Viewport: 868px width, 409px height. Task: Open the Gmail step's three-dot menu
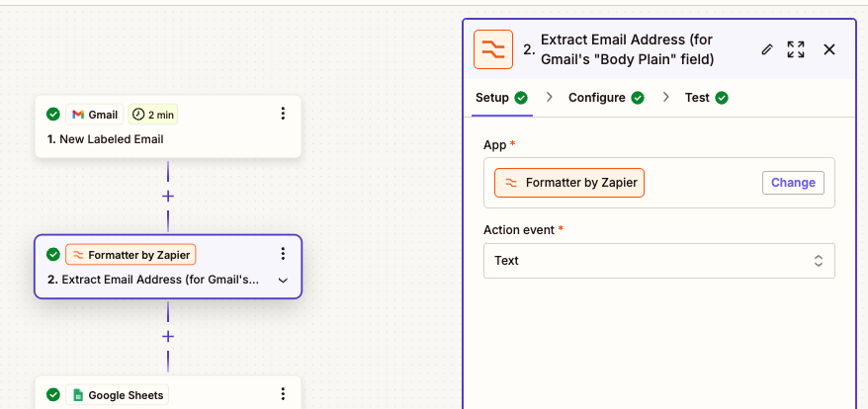[283, 114]
